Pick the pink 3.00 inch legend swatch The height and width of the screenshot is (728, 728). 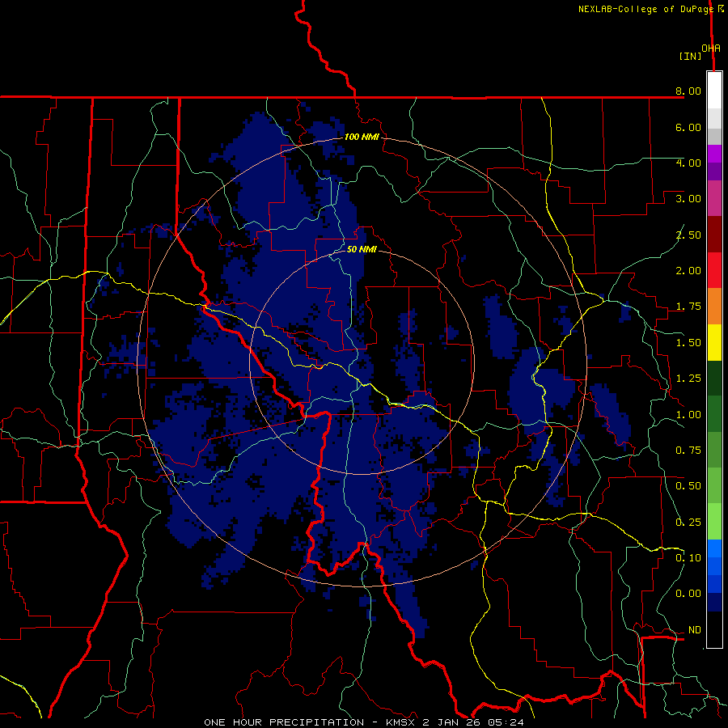click(x=714, y=198)
